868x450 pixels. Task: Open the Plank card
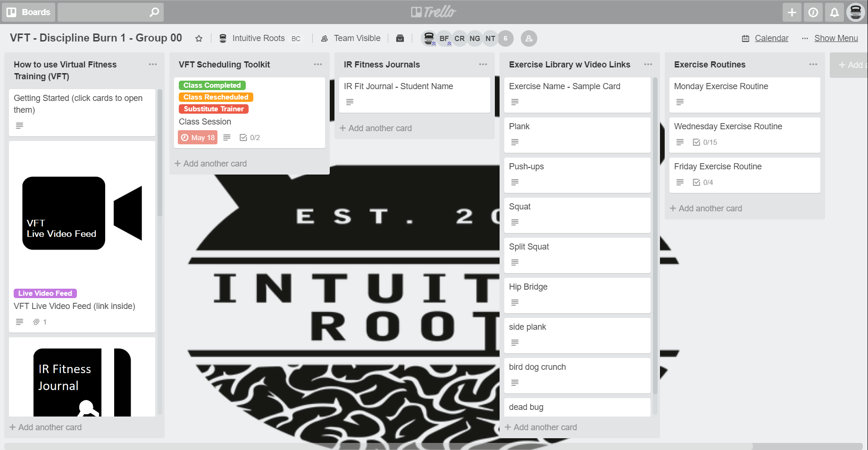point(577,135)
